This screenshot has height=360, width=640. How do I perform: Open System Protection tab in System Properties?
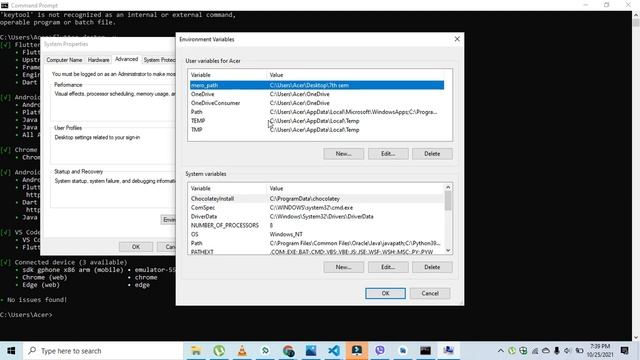(x=159, y=60)
